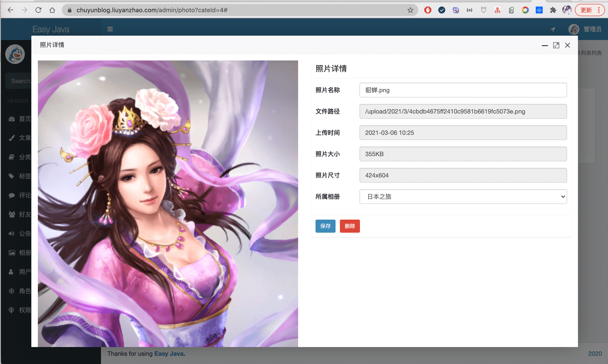Open the 首页 sidebar item
This screenshot has height=364, width=608.
[x=20, y=119]
